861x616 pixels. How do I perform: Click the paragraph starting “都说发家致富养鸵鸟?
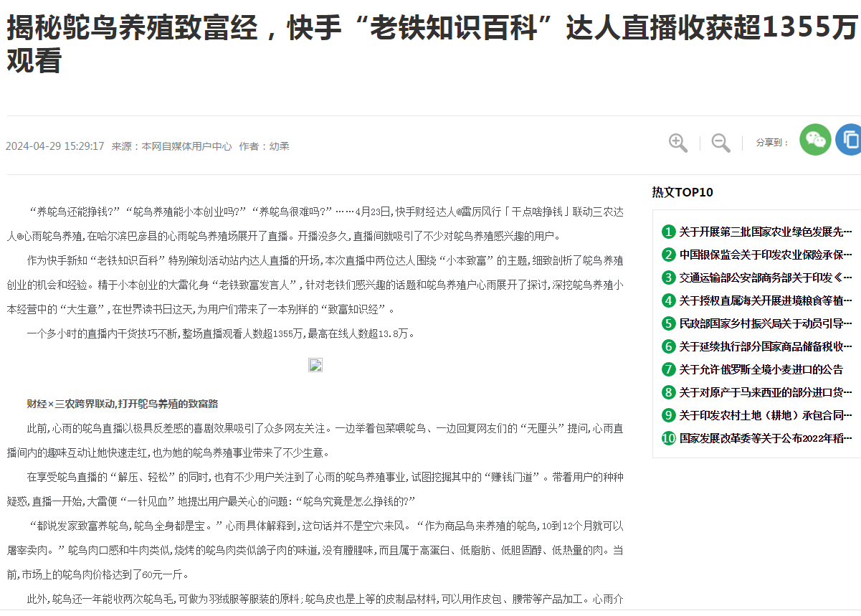pyautogui.click(x=315, y=551)
